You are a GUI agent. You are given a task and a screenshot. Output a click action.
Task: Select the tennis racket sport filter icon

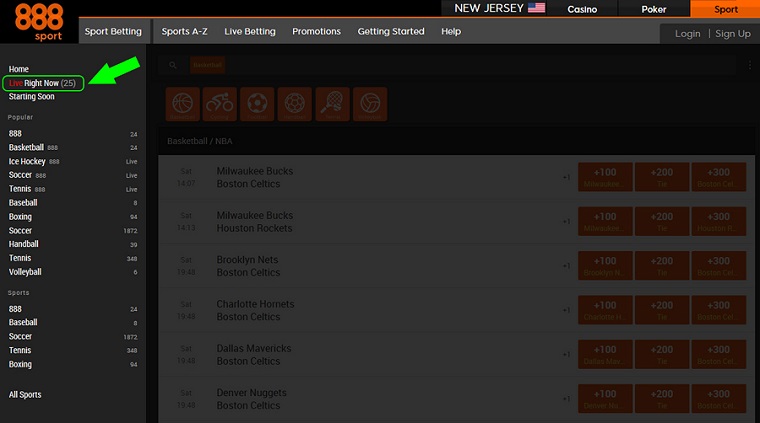(331, 104)
